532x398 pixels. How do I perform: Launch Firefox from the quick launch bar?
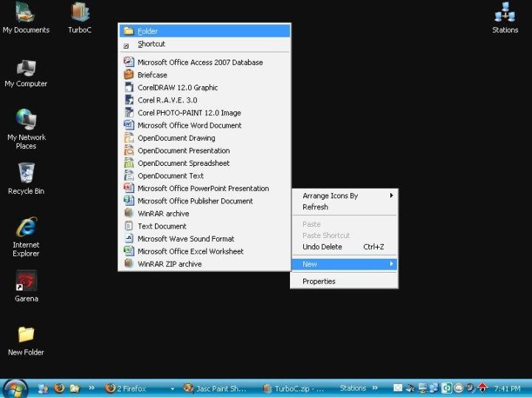pyautogui.click(x=59, y=388)
